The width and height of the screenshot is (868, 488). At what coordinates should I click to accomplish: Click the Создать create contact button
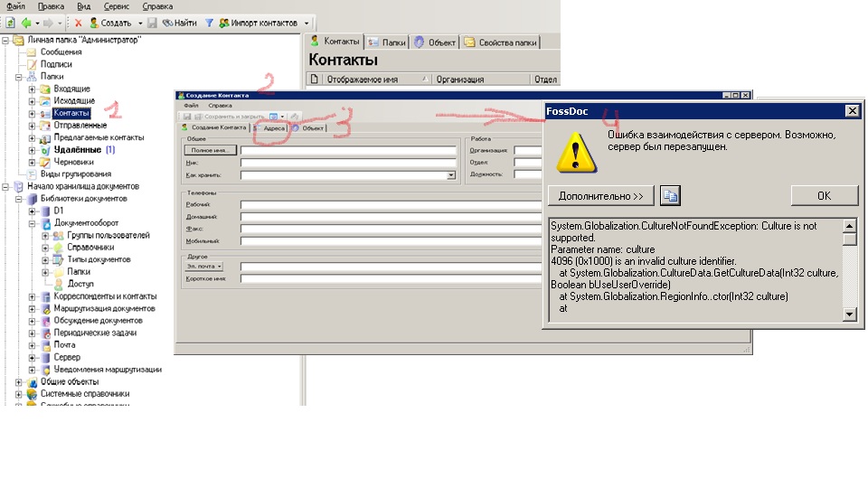[110, 23]
